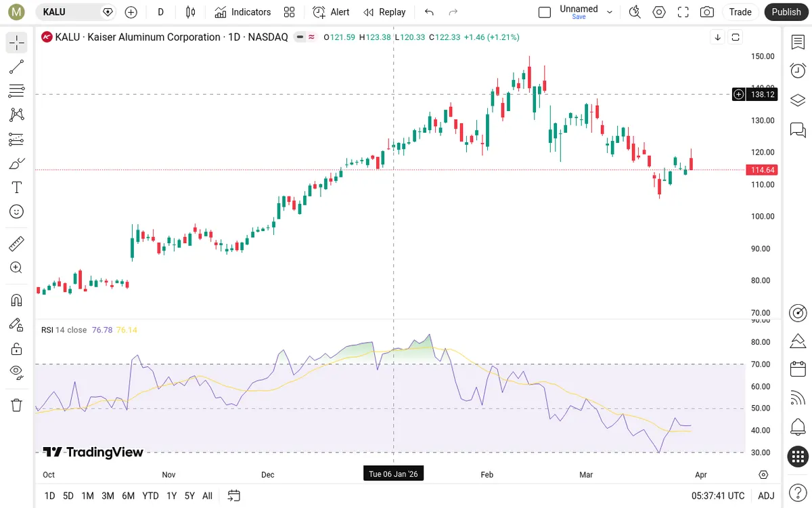This screenshot has height=508, width=812.
Task: Collapse the pane with down arrow
Action: (x=718, y=37)
